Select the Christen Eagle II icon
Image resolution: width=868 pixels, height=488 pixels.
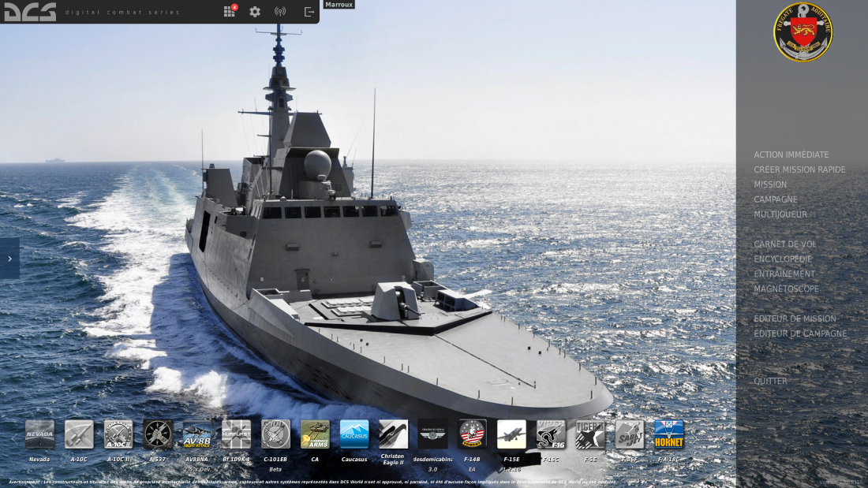[394, 434]
